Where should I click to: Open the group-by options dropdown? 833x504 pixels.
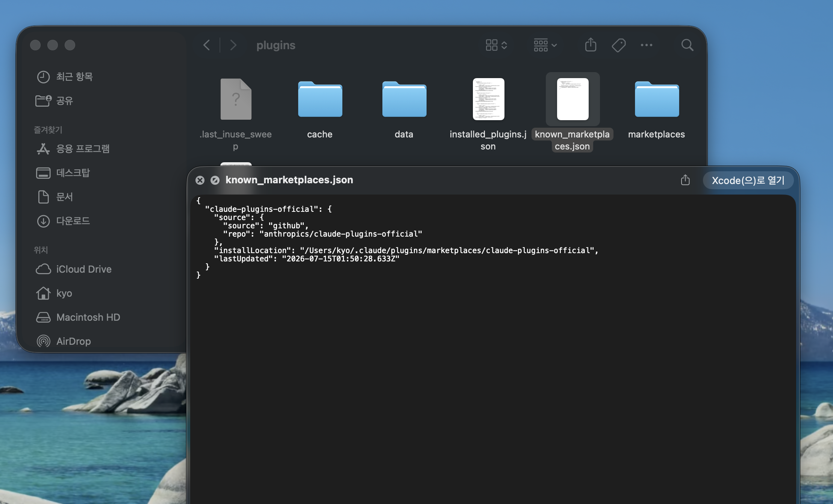tap(545, 45)
